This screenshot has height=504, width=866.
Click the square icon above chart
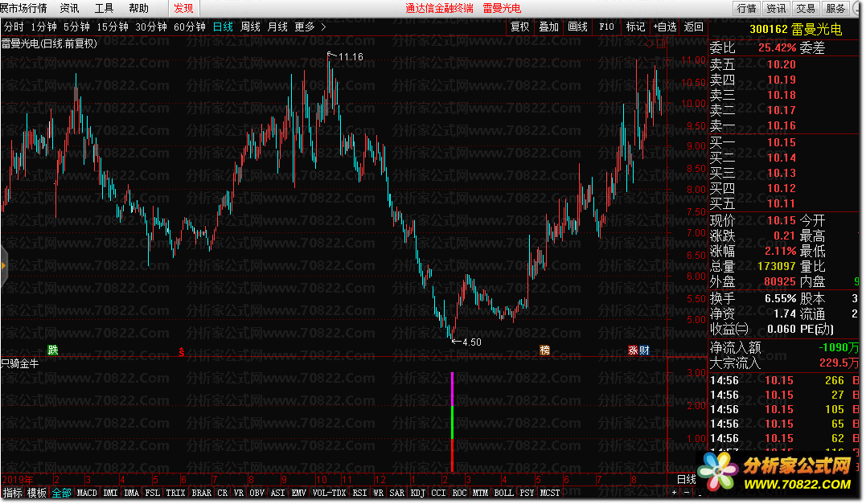(x=660, y=44)
